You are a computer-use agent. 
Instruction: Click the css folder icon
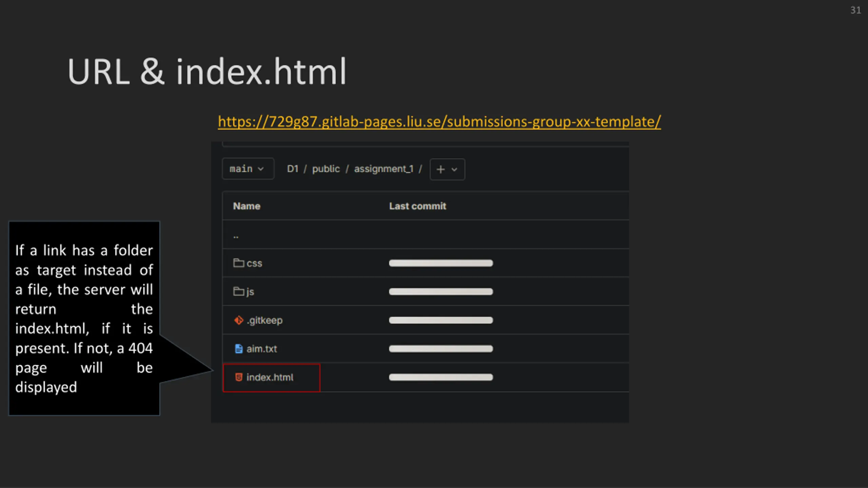(x=238, y=263)
